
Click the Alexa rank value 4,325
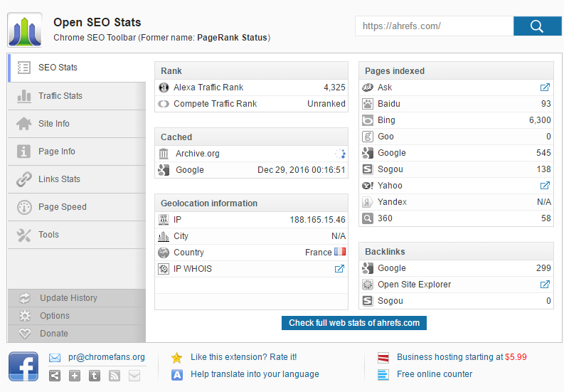[334, 87]
